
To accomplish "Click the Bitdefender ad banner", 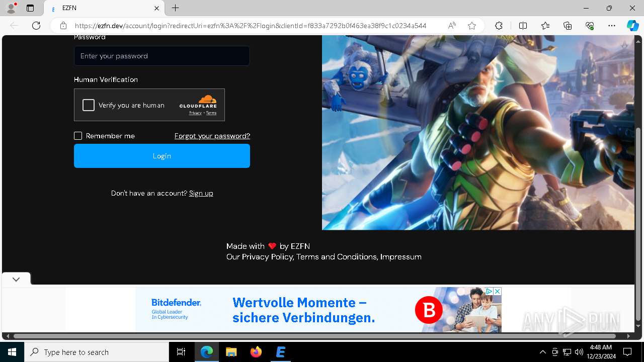I will (x=318, y=310).
